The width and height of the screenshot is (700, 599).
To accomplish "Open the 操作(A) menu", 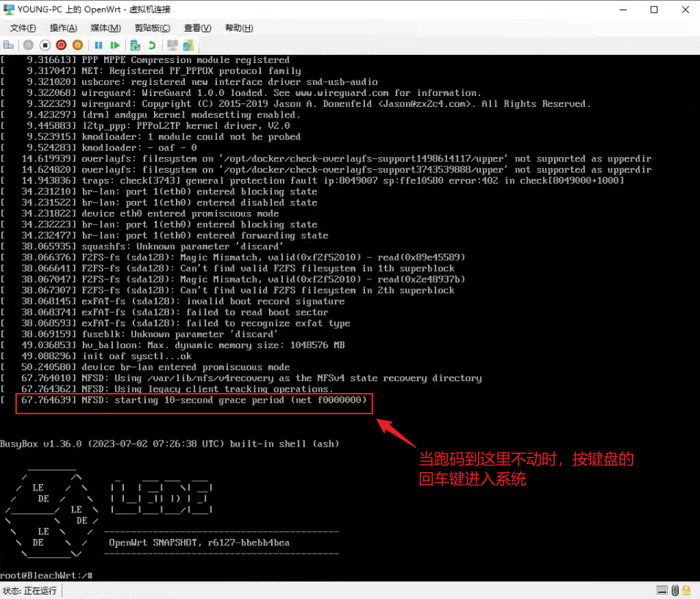I will point(63,28).
